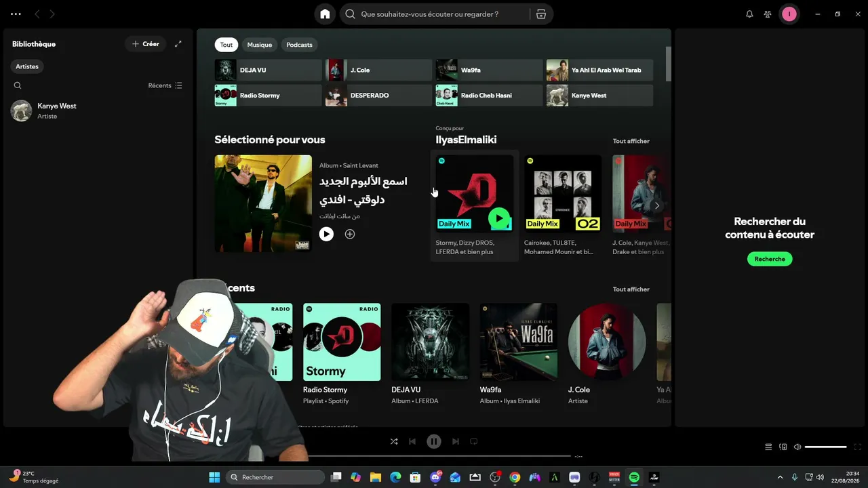Open the Radio Stormy shortcut tile

tap(269, 96)
